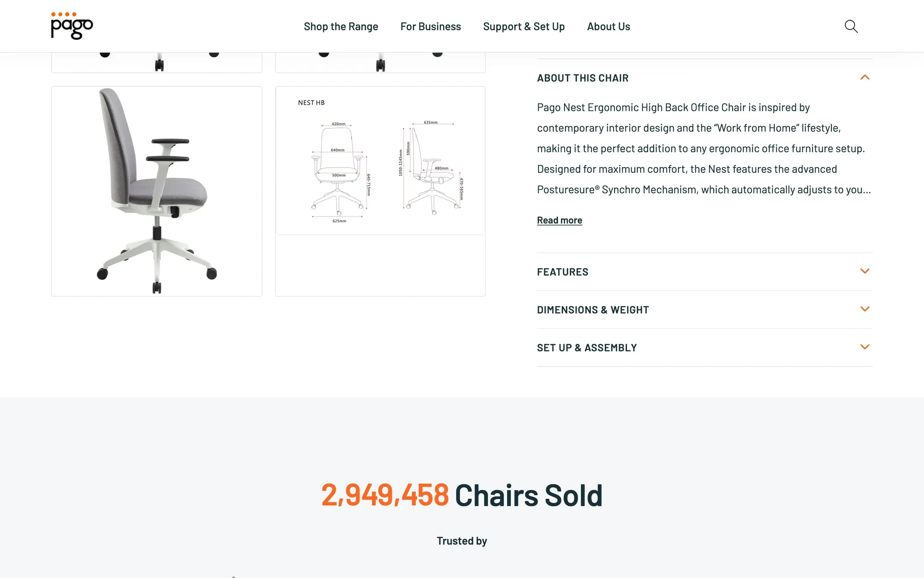Expand the Features section chevron
The width and height of the screenshot is (924, 578).
coord(865,271)
